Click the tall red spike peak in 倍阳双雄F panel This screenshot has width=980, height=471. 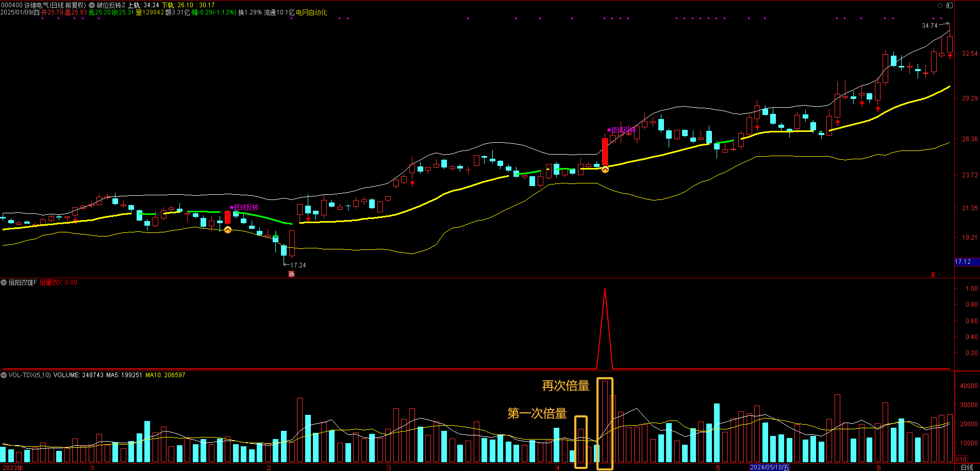pyautogui.click(x=605, y=290)
